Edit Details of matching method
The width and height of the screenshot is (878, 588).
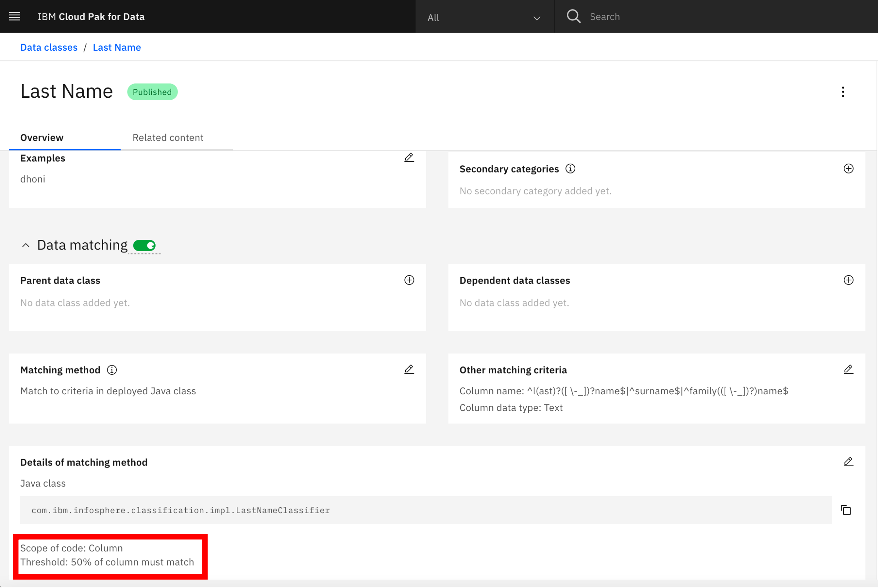coord(848,462)
